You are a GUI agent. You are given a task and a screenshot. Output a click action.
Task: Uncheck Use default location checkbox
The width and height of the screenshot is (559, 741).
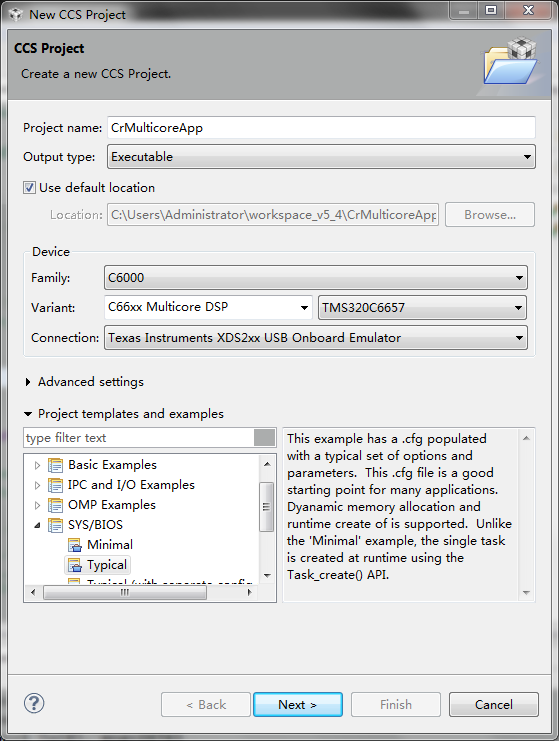(x=29, y=188)
